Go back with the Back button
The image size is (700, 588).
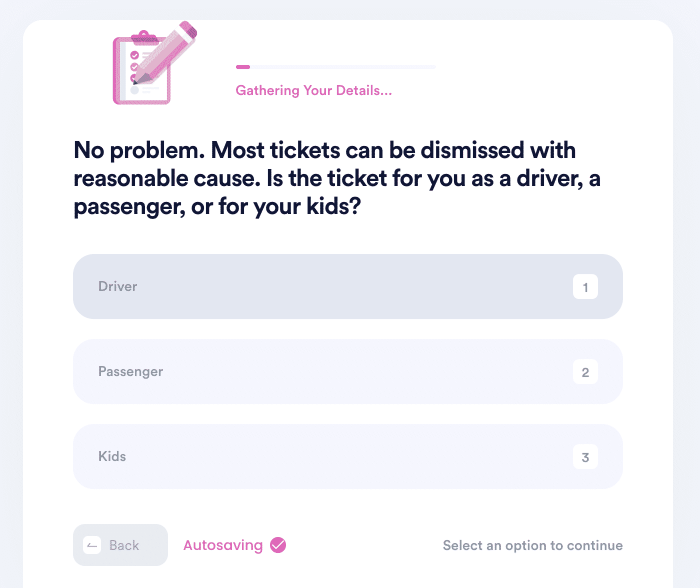coord(120,545)
